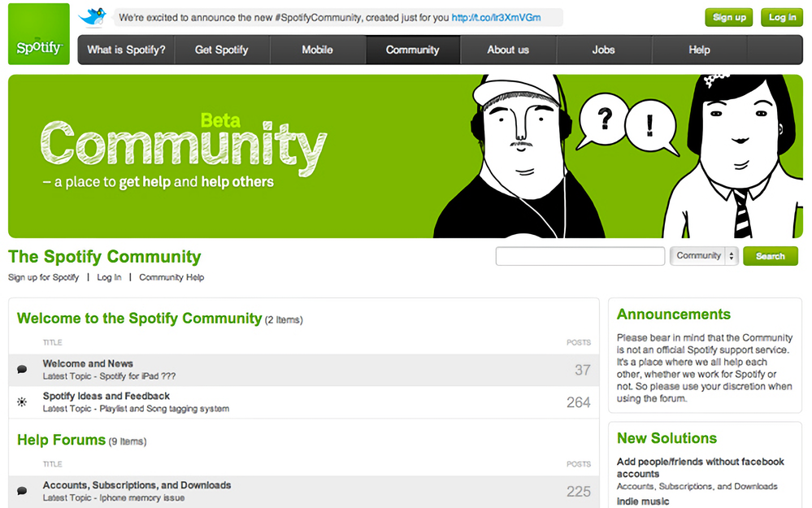Open the Welcome and News forum

click(x=88, y=363)
